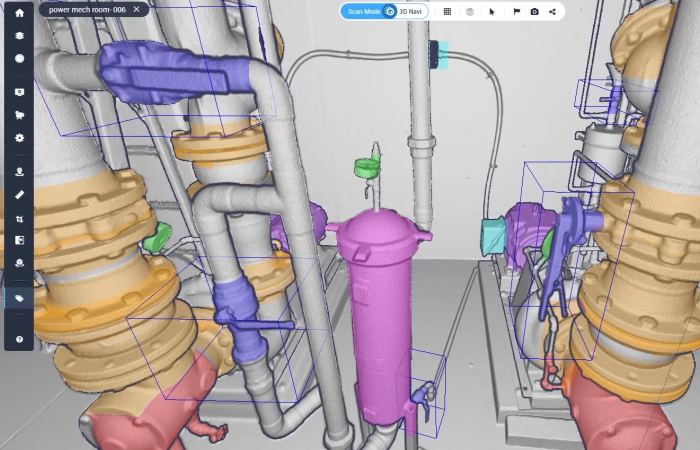Screen dimensions: 700x450
Task: Click the location pin icon in sidebar
Action: 19,171
